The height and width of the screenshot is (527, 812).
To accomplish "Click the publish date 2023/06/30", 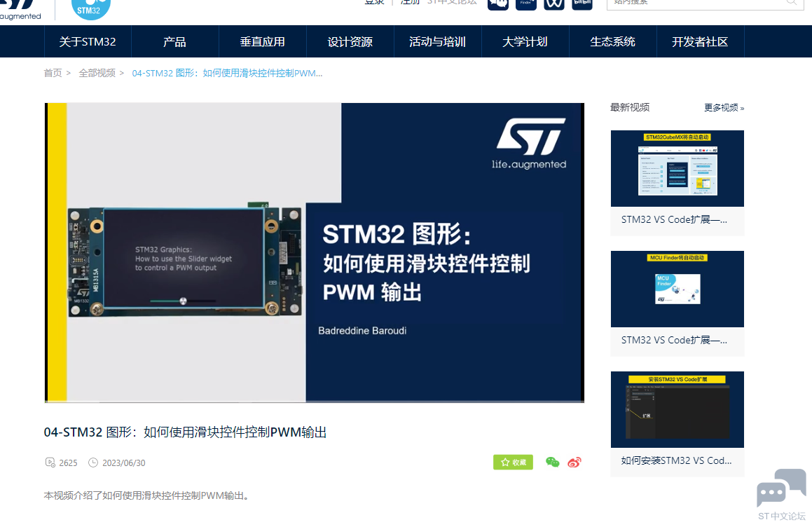I will 124,463.
